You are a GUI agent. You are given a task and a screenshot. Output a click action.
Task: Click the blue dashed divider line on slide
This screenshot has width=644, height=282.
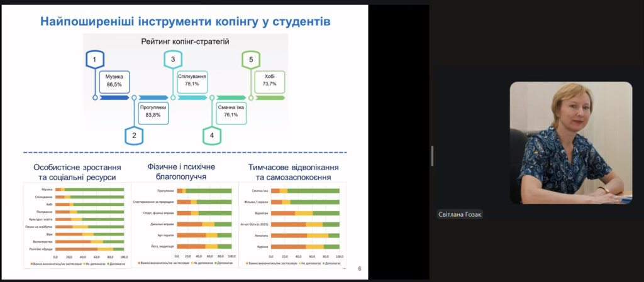(185, 153)
